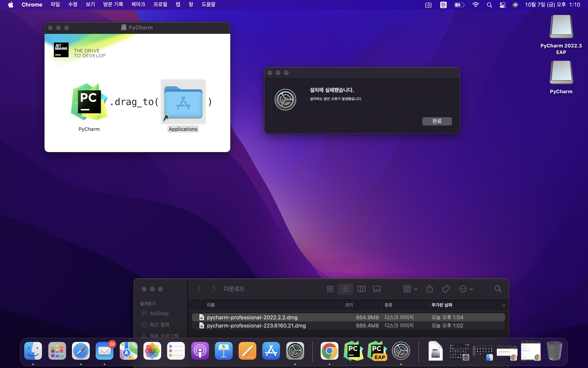Switch Finder to icon view
Viewport: 588px width, 368px height.
pos(330,289)
